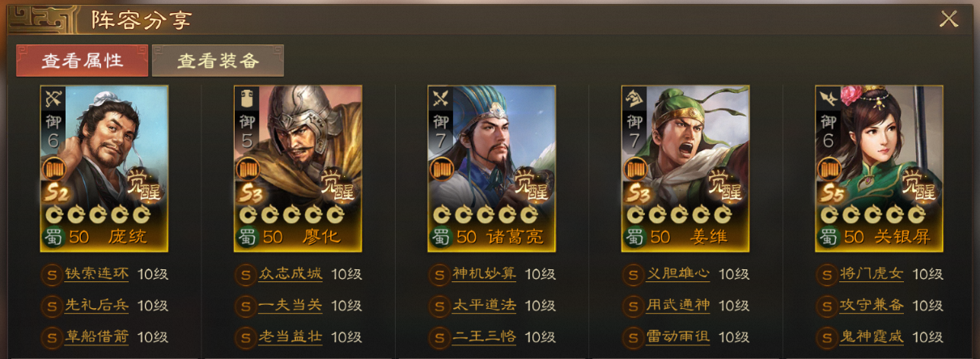This screenshot has width=980, height=359.
Task: Select the 诸葛亮 hero card portrait
Action: pyautogui.click(x=491, y=168)
